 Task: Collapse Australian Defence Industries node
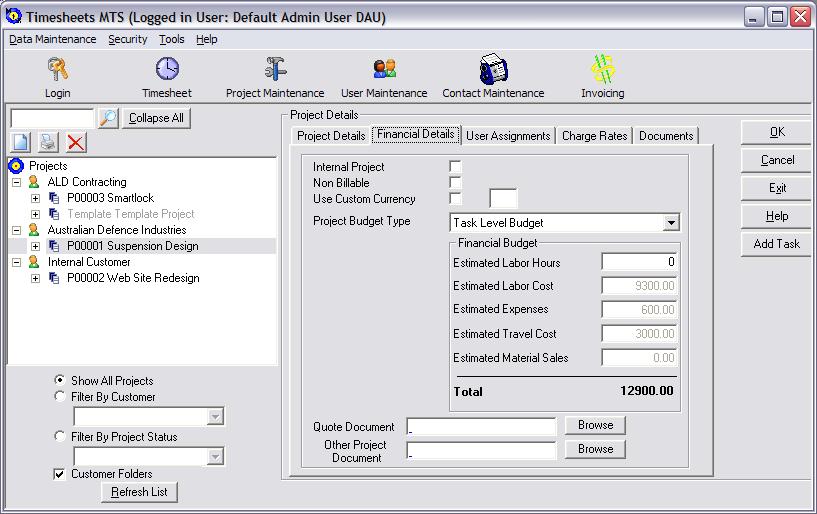(17, 230)
